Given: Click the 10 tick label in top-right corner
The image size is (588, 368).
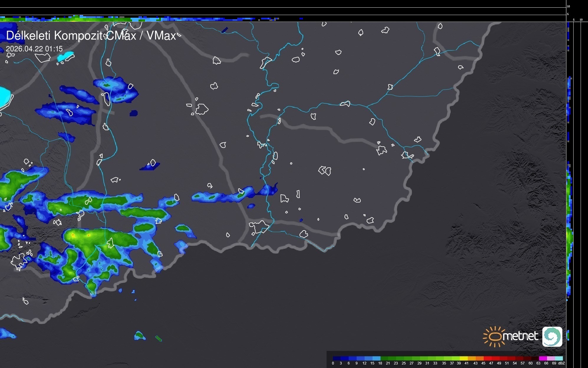Looking at the screenshot, I should pyautogui.click(x=569, y=6).
